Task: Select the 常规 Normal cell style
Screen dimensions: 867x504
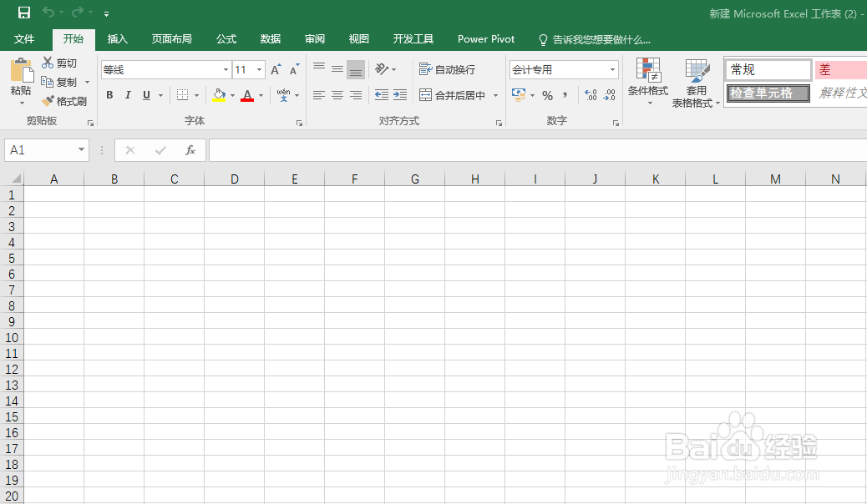Action: click(x=768, y=69)
